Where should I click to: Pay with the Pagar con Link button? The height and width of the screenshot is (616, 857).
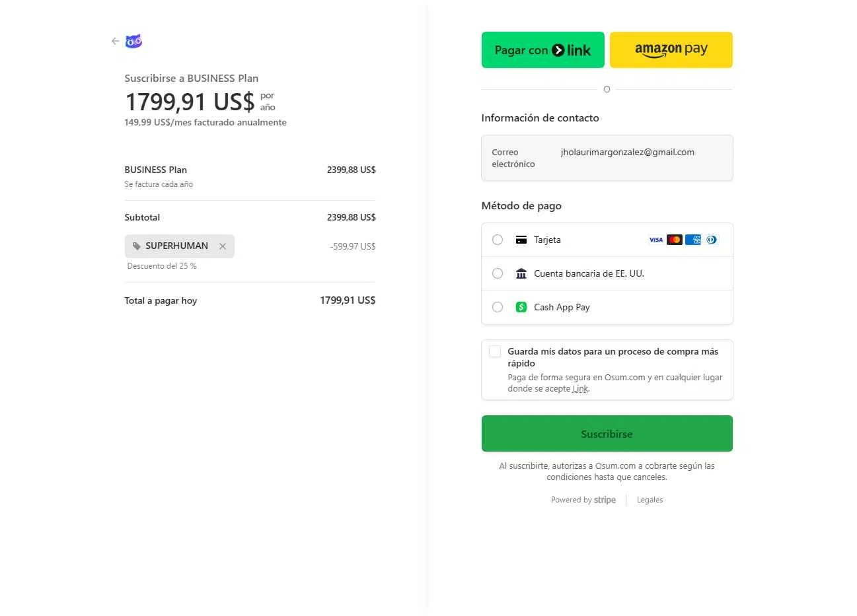tap(542, 50)
